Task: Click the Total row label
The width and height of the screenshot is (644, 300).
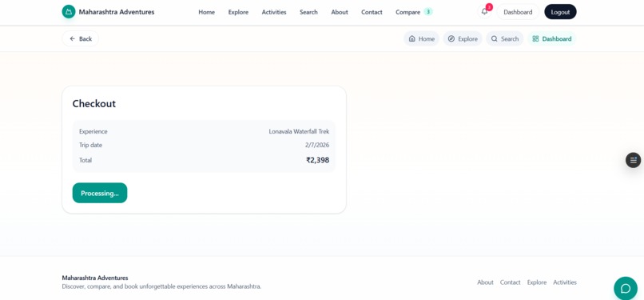Action: [x=85, y=160]
